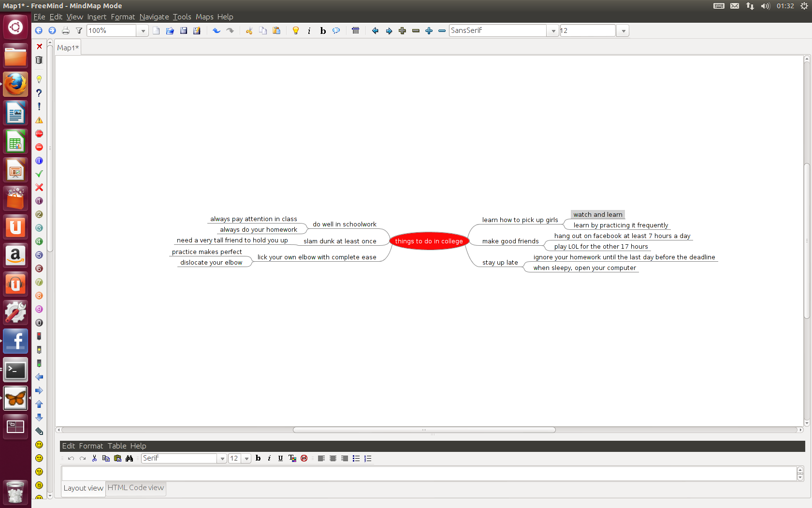Screen dimensions: 812x508
Task: Open the Serif font dropdown in note editor
Action: coord(222,458)
